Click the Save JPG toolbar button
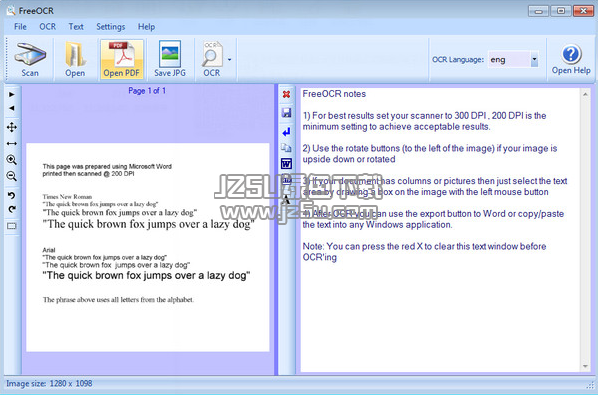The width and height of the screenshot is (598, 395). [x=170, y=59]
